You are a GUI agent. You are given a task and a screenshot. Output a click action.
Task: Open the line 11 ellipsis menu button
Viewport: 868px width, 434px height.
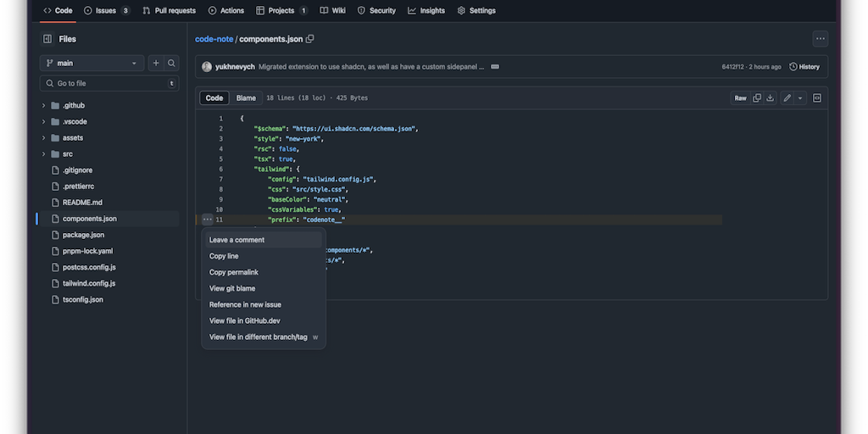[x=208, y=220]
